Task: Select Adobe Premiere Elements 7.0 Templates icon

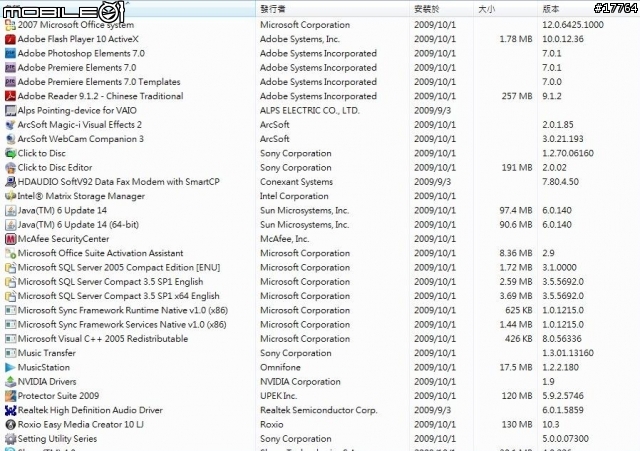Action: tap(10, 82)
